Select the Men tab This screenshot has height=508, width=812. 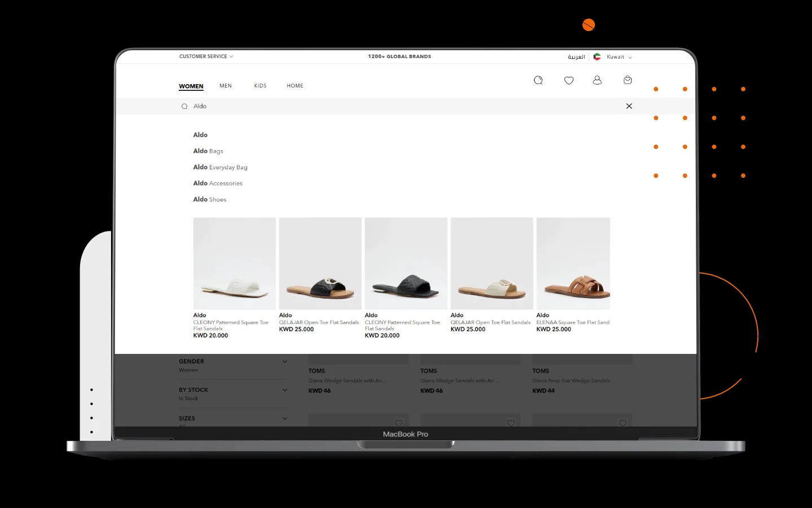tap(226, 86)
